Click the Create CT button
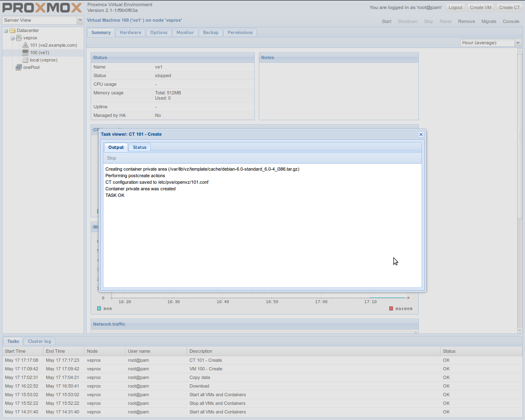This screenshot has height=420, width=525. click(x=509, y=7)
